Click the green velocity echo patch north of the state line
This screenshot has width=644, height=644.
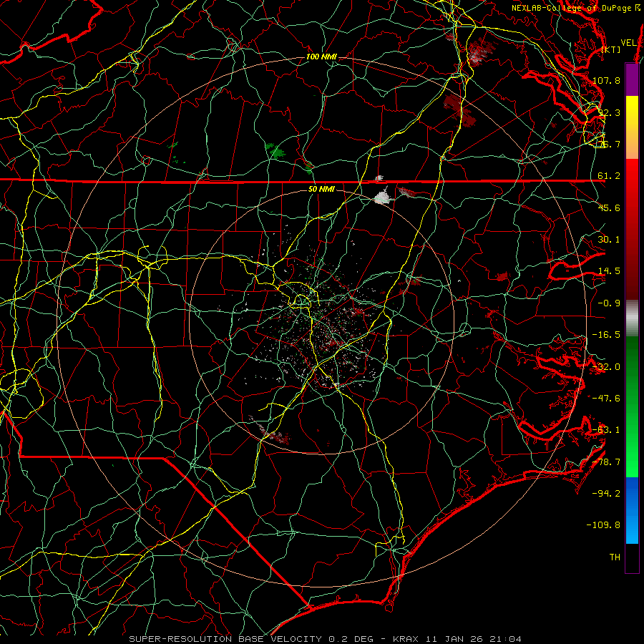(275, 151)
